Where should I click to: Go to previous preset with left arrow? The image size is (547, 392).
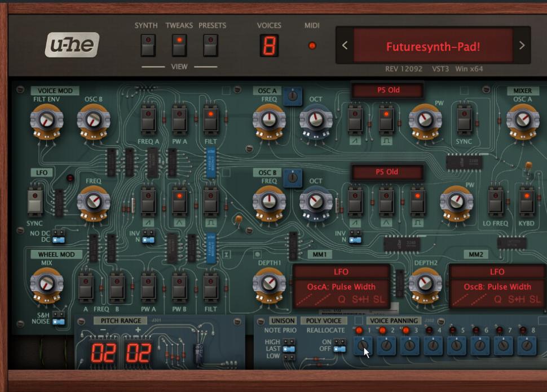345,45
